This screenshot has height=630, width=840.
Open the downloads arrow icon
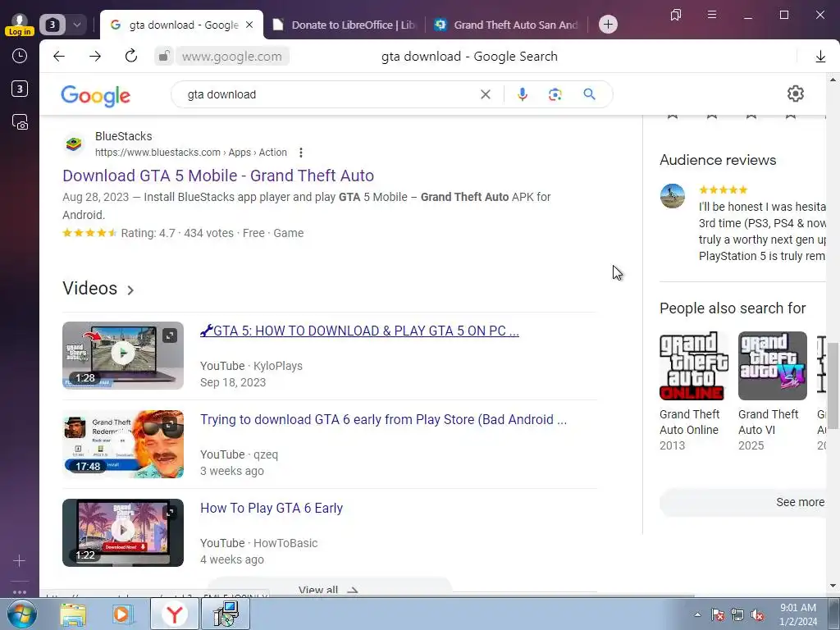(x=820, y=57)
